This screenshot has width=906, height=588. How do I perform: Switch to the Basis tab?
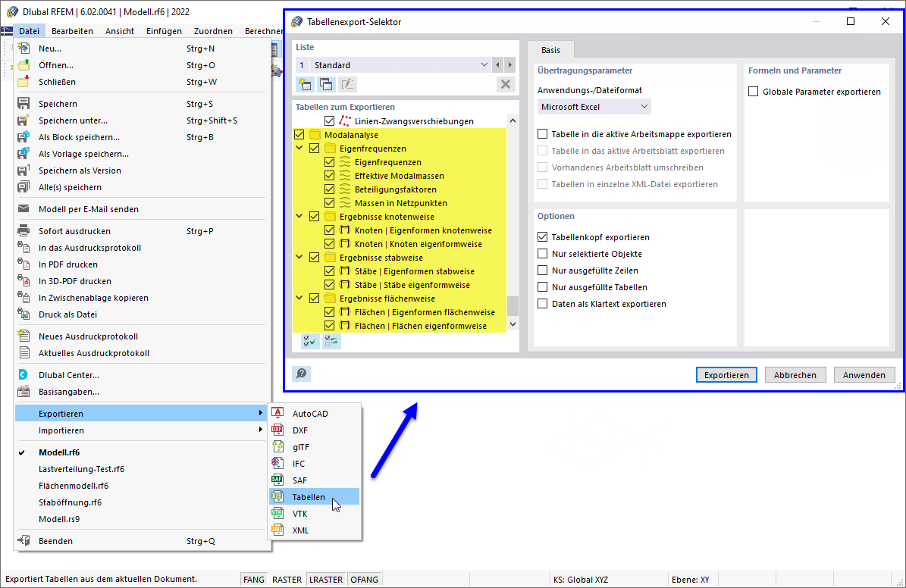(550, 50)
